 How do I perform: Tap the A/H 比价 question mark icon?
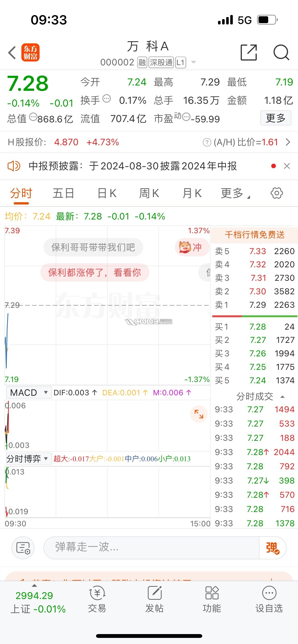pos(207,142)
